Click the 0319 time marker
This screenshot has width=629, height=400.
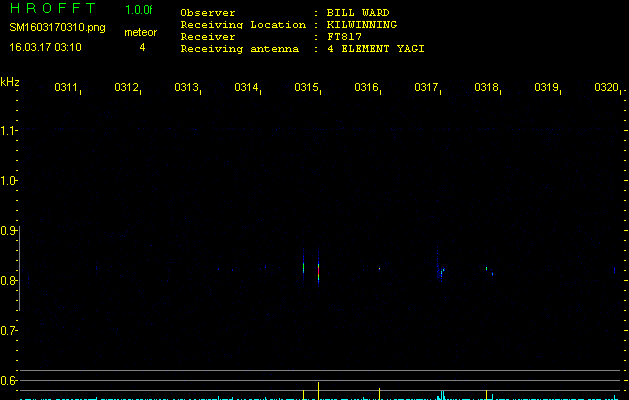pyautogui.click(x=546, y=87)
